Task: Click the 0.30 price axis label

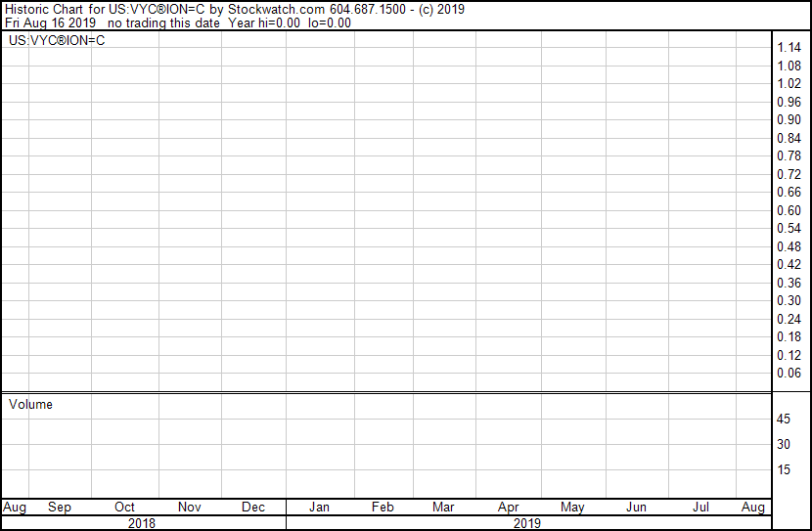Action: (789, 300)
